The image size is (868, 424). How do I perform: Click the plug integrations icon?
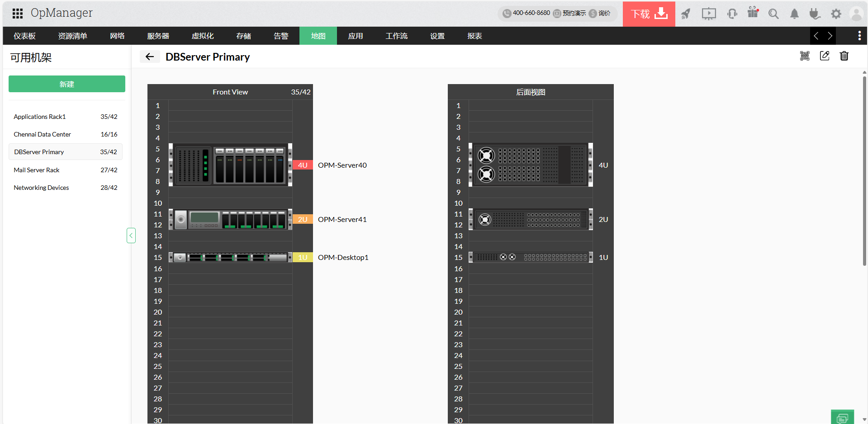[x=815, y=14]
